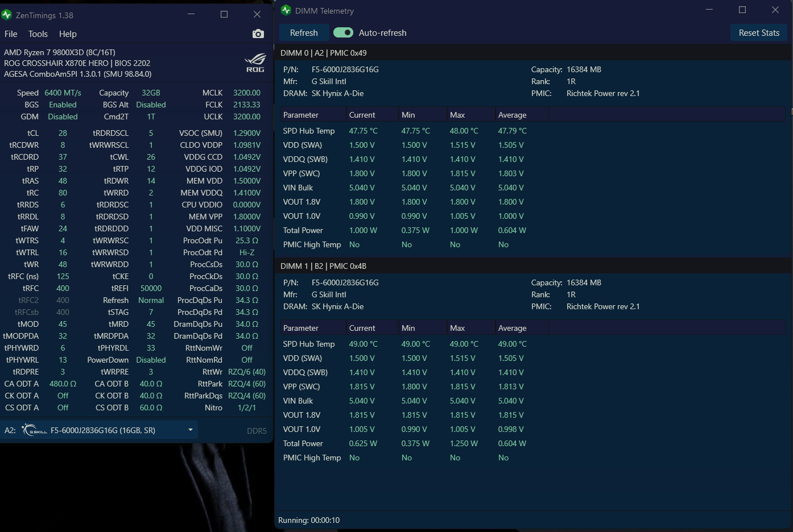793x532 pixels.
Task: Click DIMM 1 Total Power current 0.625 W
Action: 363,443
